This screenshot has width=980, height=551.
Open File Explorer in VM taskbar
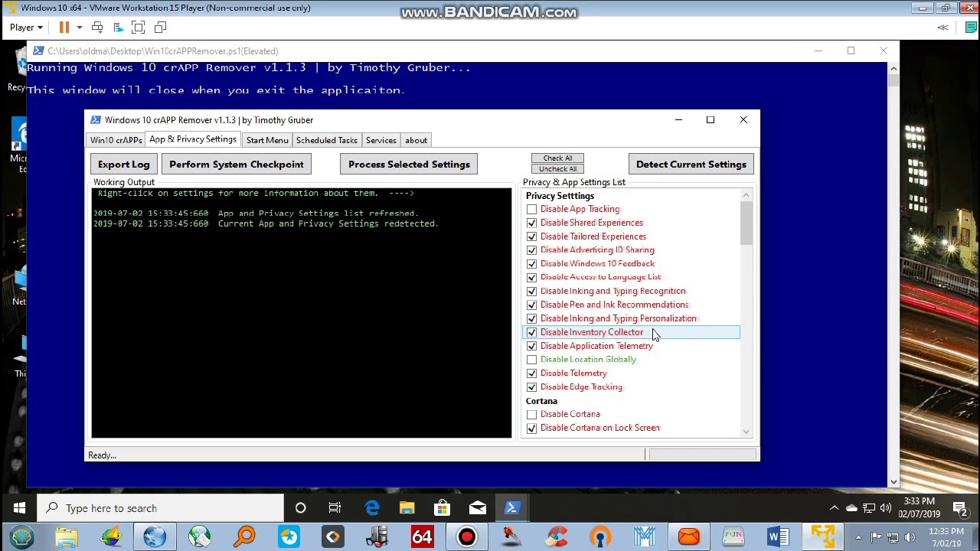[407, 508]
